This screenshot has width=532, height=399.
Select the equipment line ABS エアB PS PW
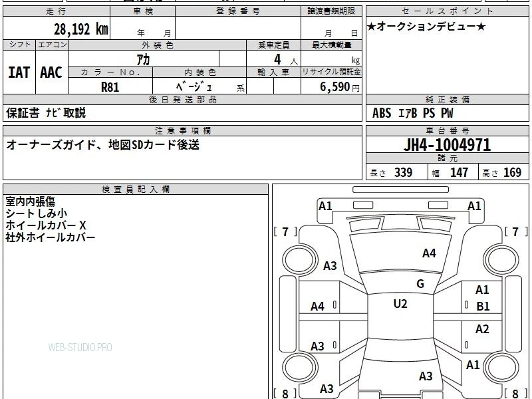tap(412, 113)
